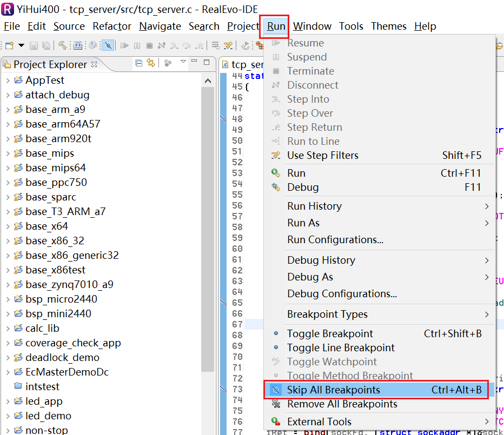Select the calc_lib project
The height and width of the screenshot is (435, 504).
point(42,329)
